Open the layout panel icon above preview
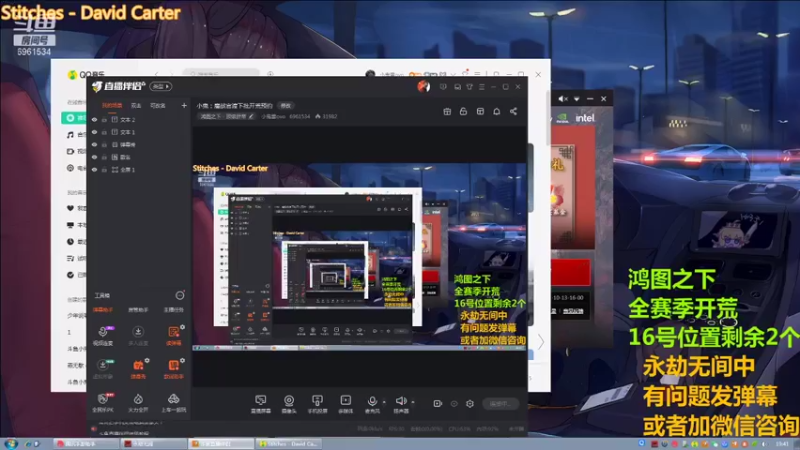Image resolution: width=800 pixels, height=450 pixels. point(480,111)
